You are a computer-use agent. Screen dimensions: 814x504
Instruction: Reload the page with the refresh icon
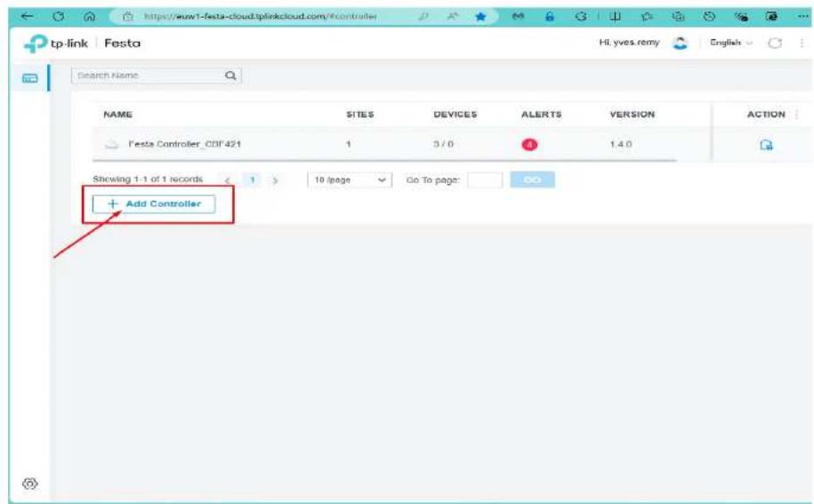[x=58, y=17]
